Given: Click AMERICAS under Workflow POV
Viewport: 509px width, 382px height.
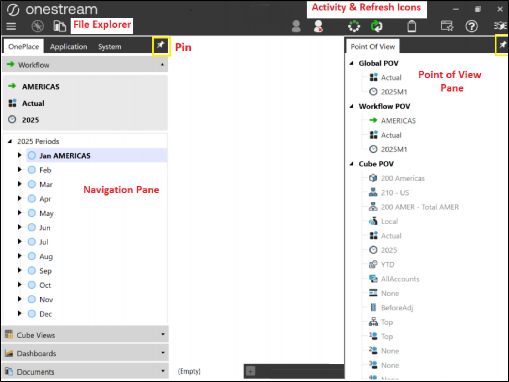Looking at the screenshot, I should (398, 121).
